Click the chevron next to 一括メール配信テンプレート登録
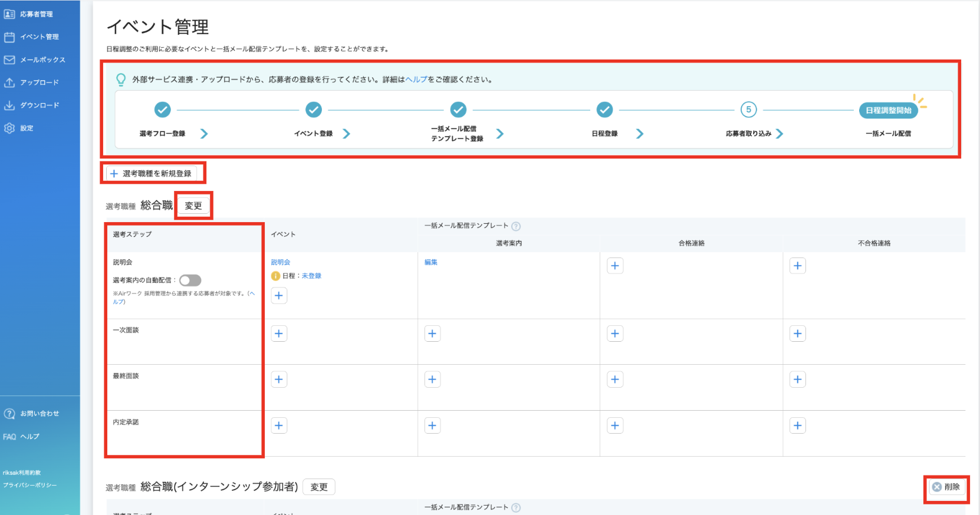The image size is (980, 515). (x=500, y=134)
